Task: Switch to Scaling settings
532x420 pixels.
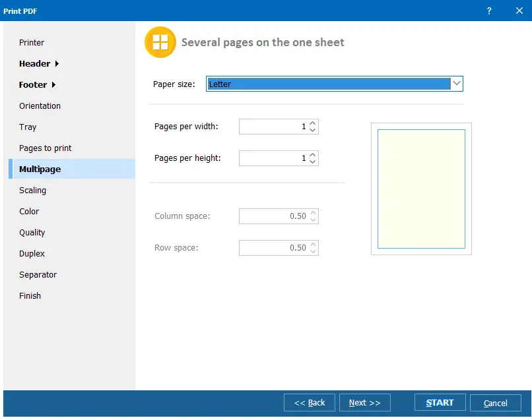Action: tap(32, 190)
